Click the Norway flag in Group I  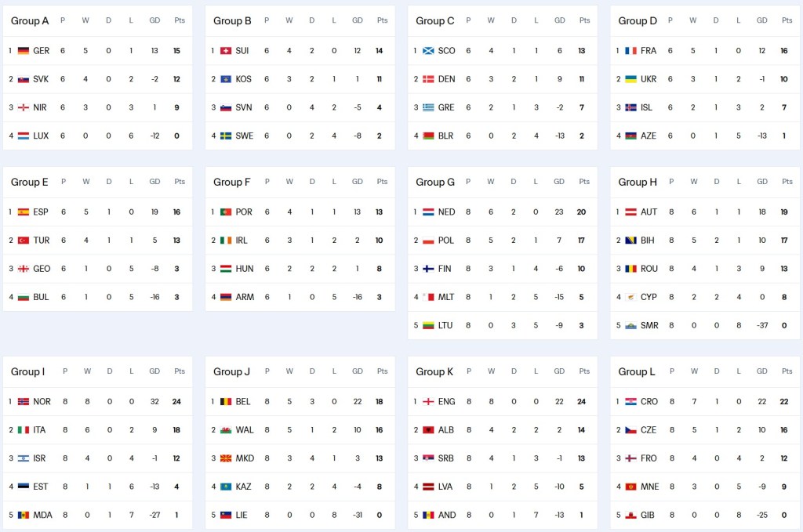pos(23,402)
